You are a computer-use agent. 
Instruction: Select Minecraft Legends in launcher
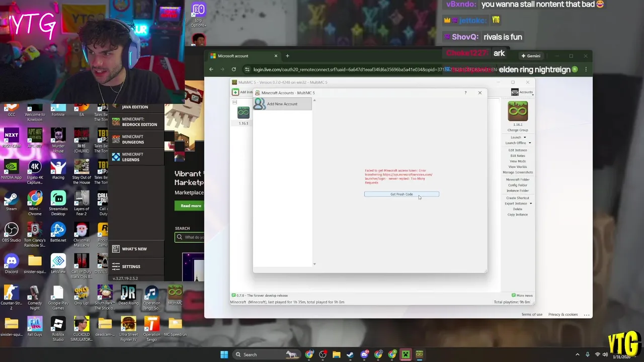(135, 157)
